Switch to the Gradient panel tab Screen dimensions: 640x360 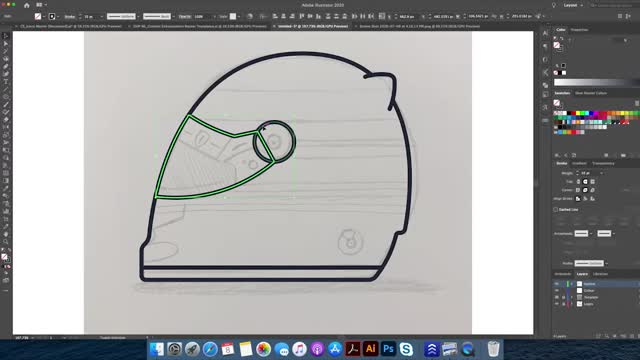click(579, 163)
